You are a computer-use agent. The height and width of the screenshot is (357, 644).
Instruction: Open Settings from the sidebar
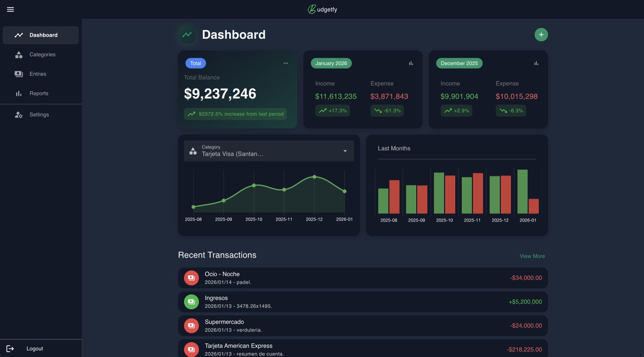pos(39,114)
